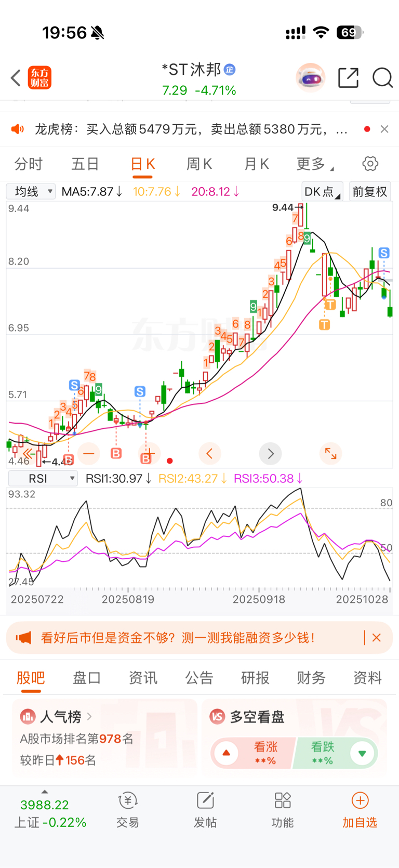The image size is (399, 868).
Task: Switch to the 盘口 tab
Action: [87, 678]
